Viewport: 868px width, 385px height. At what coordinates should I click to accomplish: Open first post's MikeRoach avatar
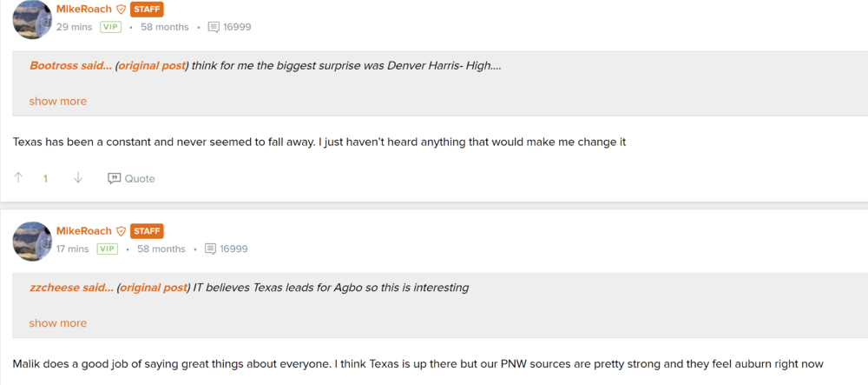[32, 19]
